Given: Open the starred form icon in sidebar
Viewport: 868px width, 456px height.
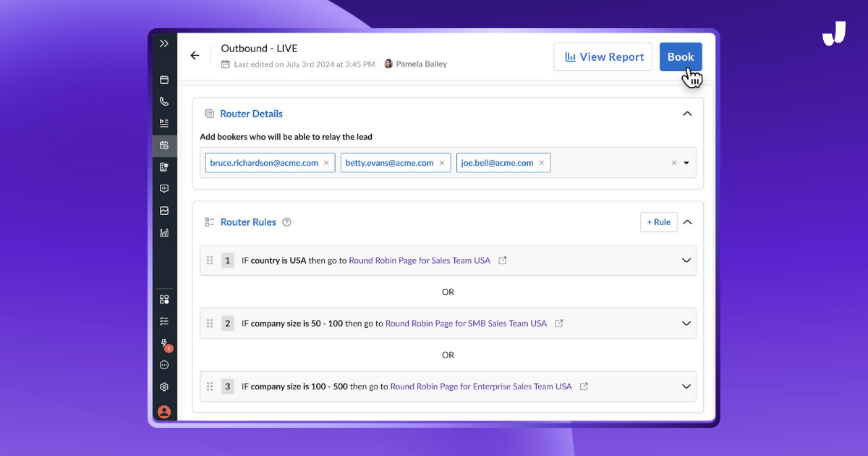Looking at the screenshot, I should (x=164, y=167).
